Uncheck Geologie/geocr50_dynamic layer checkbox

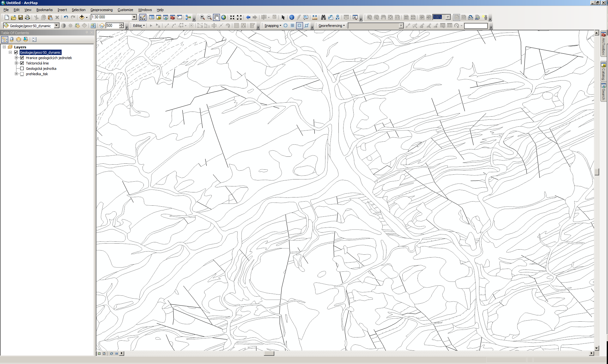click(16, 52)
